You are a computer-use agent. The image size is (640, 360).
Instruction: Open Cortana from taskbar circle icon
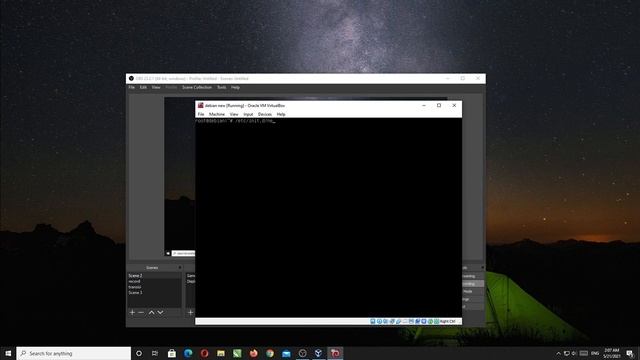pos(139,353)
